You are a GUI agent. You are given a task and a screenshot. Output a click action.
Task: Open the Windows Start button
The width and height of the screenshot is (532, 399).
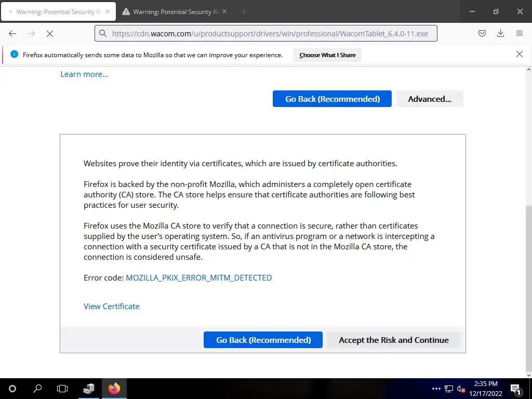pos(12,389)
